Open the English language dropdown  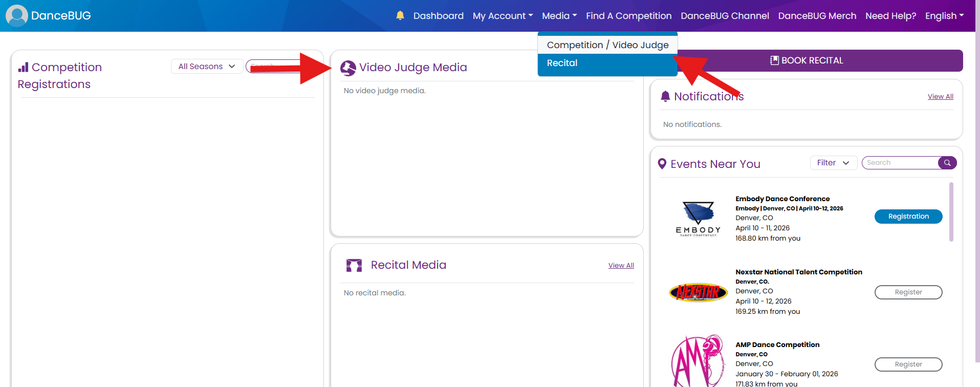(944, 16)
